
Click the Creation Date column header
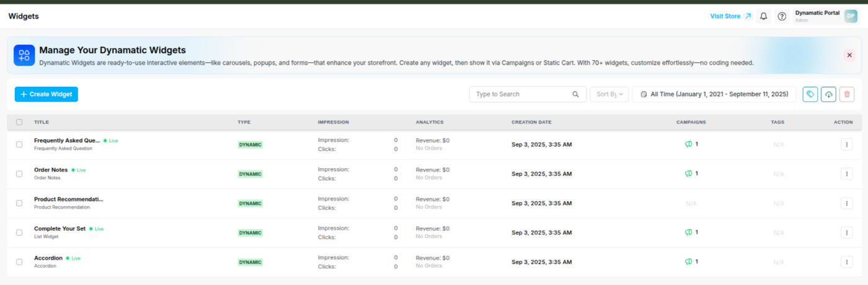[531, 122]
